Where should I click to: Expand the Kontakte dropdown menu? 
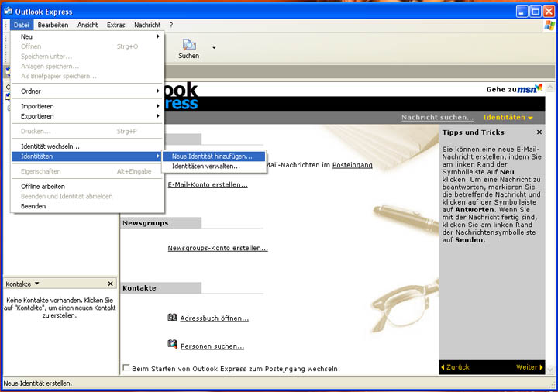click(37, 284)
